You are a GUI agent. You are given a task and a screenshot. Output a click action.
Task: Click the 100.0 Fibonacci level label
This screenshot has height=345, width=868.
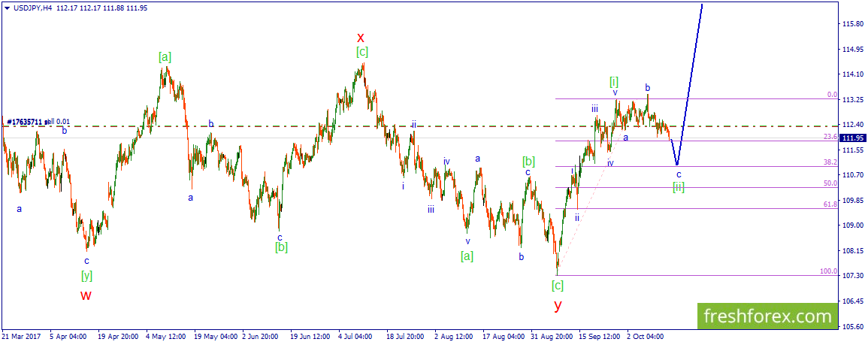[x=828, y=271]
